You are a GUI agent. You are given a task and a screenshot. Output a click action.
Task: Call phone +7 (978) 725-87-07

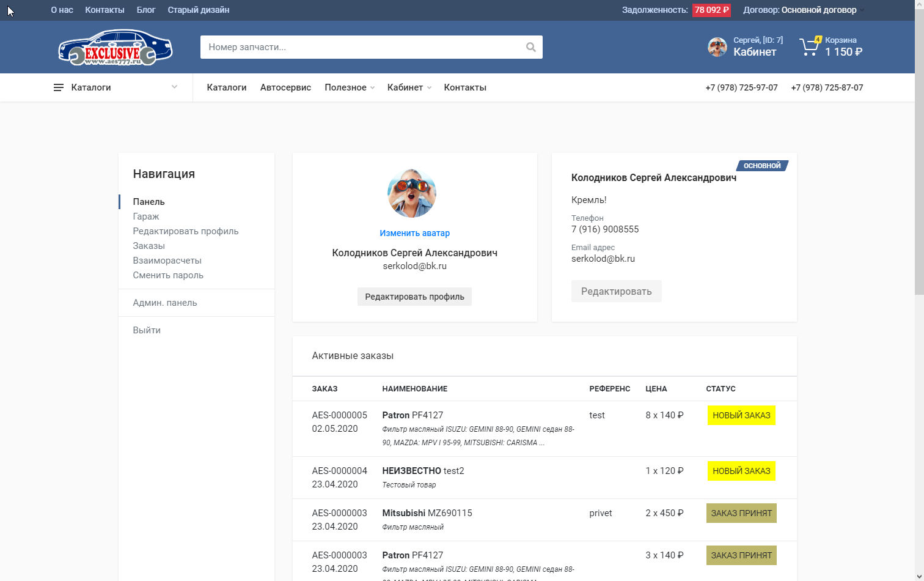point(827,87)
